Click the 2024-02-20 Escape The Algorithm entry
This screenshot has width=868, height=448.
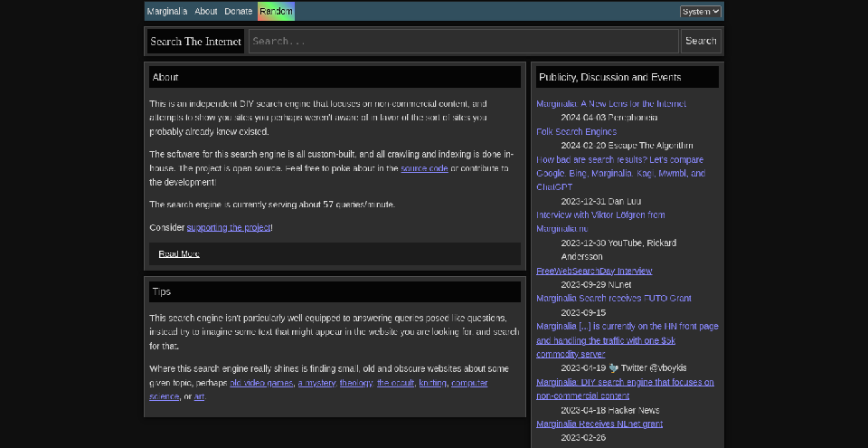627,146
